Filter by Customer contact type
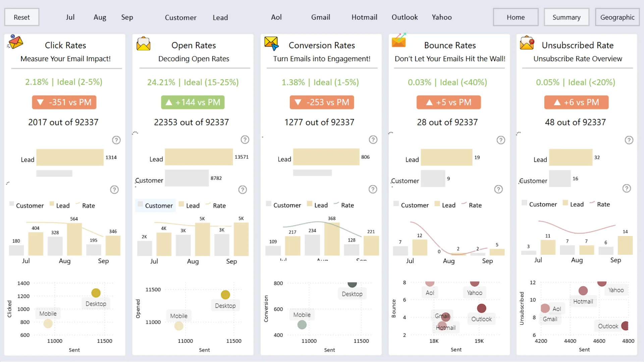This screenshot has width=644, height=362. point(180,17)
